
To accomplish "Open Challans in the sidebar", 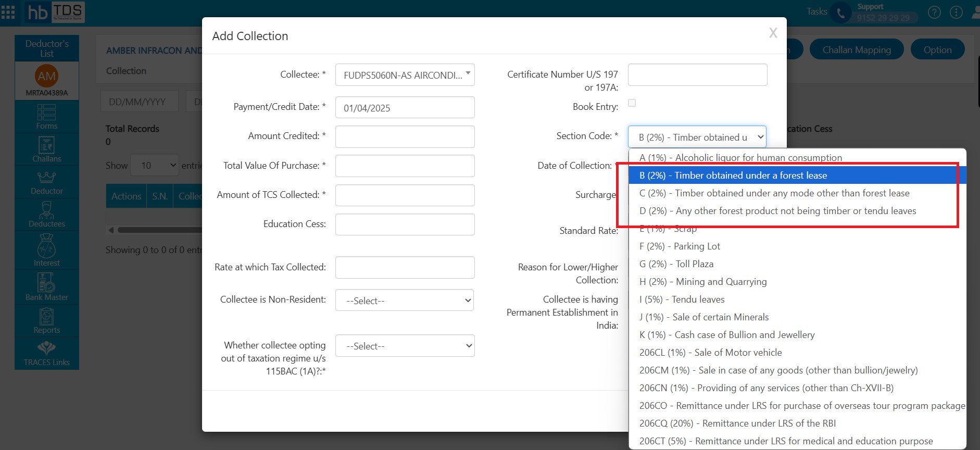I will point(47,149).
